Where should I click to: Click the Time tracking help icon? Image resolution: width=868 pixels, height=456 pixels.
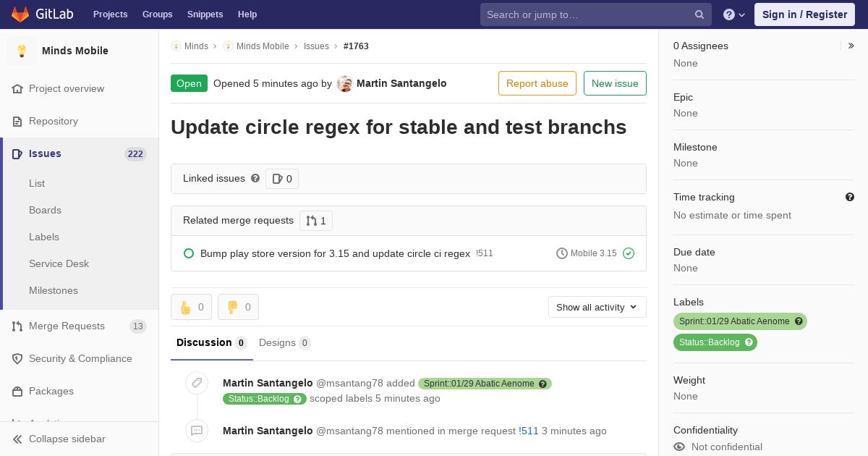pyautogui.click(x=850, y=197)
